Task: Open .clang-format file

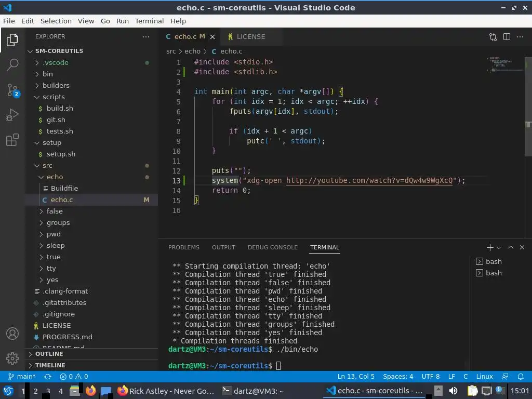Action: click(91, 291)
